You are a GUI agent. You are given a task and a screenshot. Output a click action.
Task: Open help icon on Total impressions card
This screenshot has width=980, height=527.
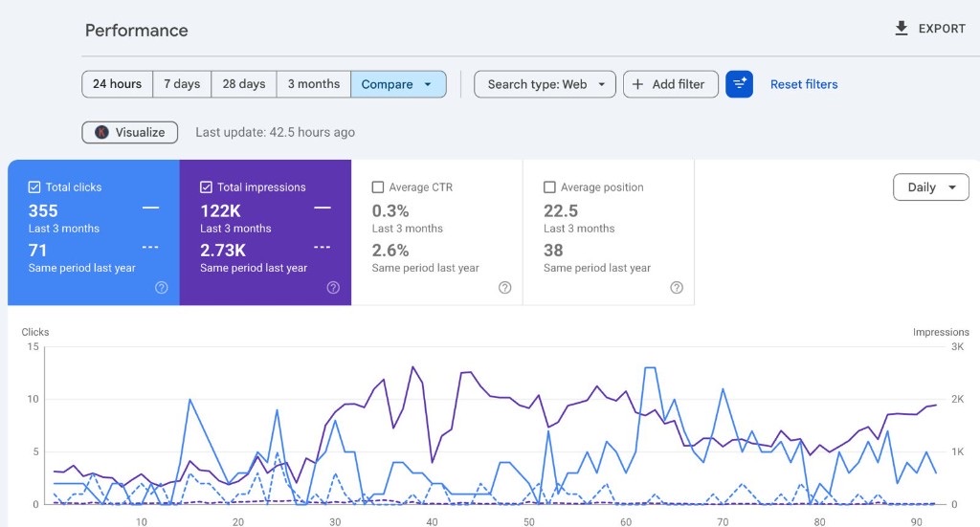333,287
